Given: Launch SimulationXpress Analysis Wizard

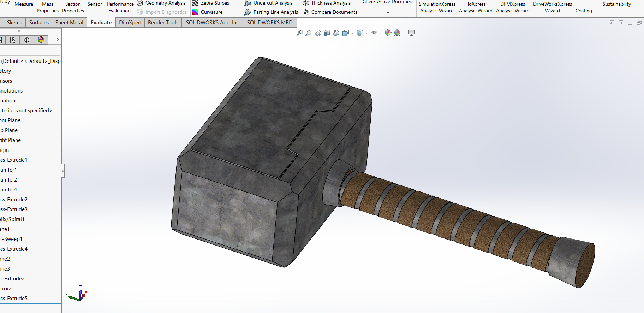Looking at the screenshot, I should [x=437, y=7].
